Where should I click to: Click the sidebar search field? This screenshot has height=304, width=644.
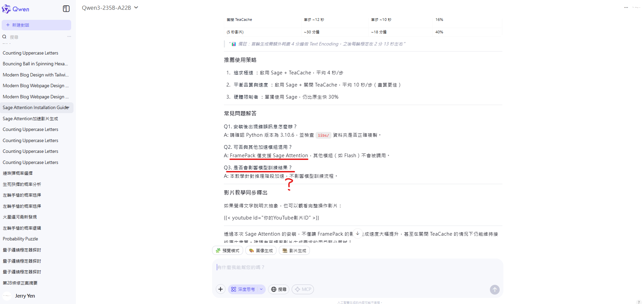37,37
